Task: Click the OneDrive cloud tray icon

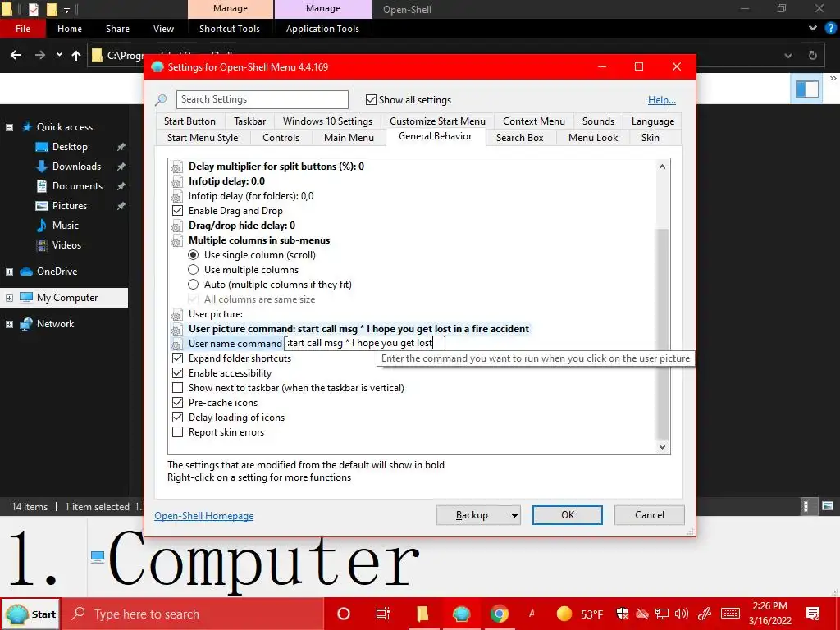Action: [641, 614]
